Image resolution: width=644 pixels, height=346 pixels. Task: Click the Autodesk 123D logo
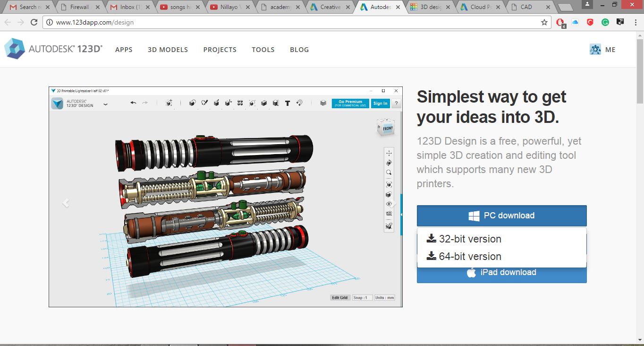pyautogui.click(x=53, y=49)
